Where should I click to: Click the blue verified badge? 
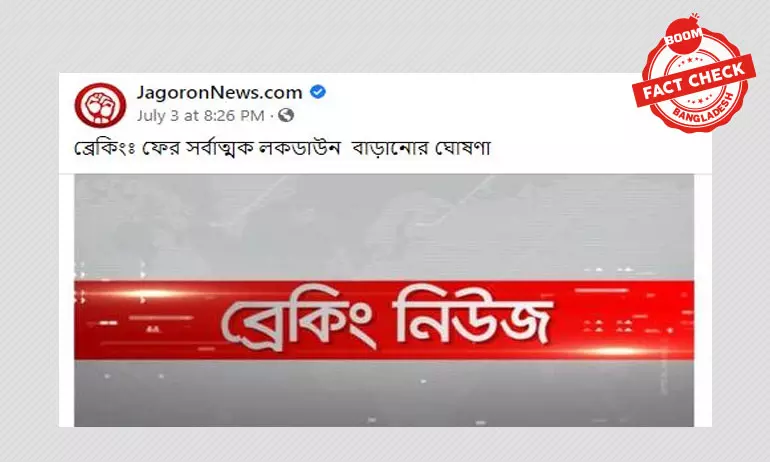[318, 92]
